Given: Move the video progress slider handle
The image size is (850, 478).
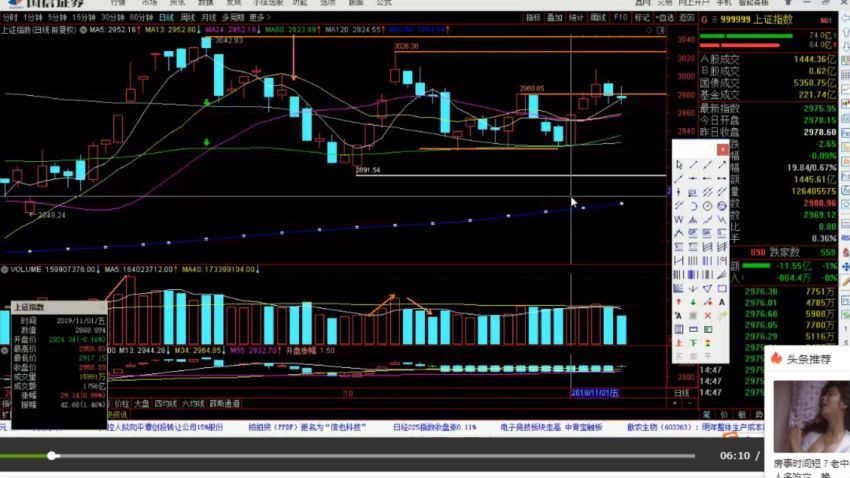Looking at the screenshot, I should pos(51,456).
